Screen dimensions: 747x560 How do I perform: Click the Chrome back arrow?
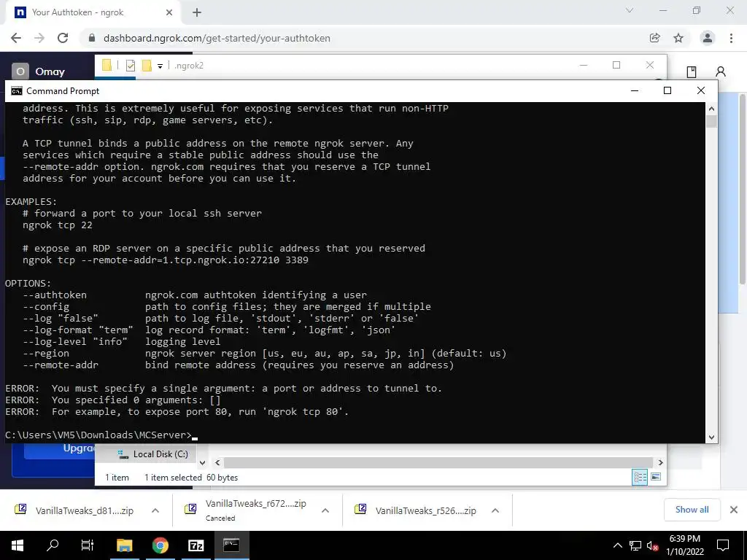click(x=16, y=38)
